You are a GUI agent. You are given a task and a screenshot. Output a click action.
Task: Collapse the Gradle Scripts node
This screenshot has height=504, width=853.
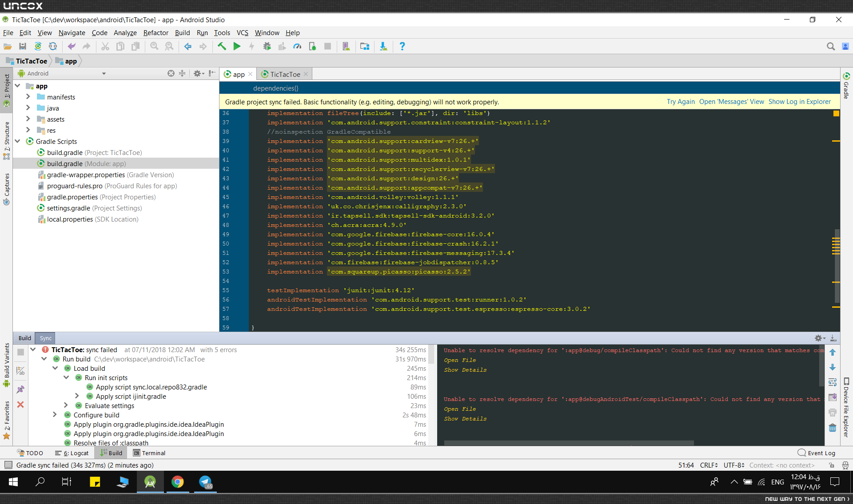click(18, 141)
